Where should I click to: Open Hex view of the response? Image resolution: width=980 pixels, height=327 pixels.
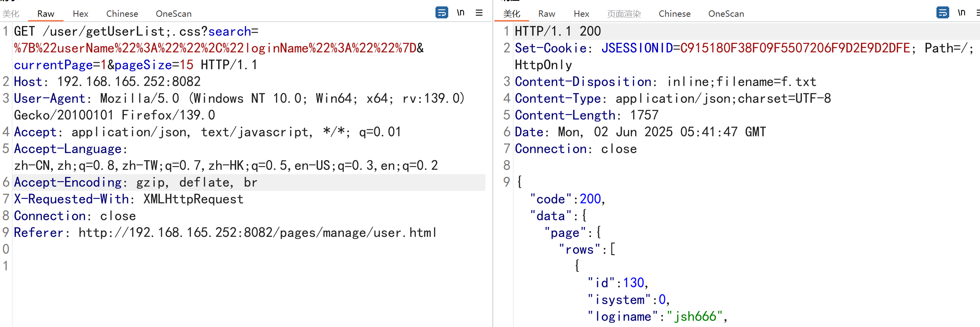pos(581,14)
